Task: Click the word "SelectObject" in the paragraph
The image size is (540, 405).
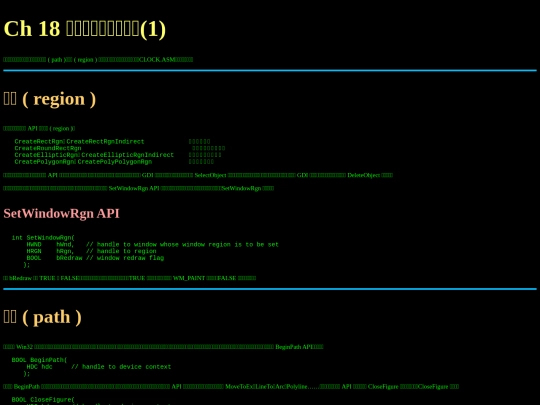Action: tap(210, 175)
